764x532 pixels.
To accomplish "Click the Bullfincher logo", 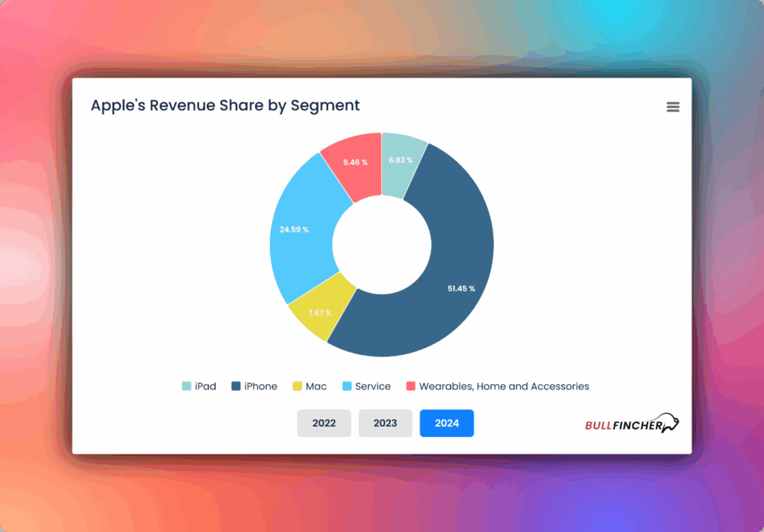I will (x=632, y=424).
